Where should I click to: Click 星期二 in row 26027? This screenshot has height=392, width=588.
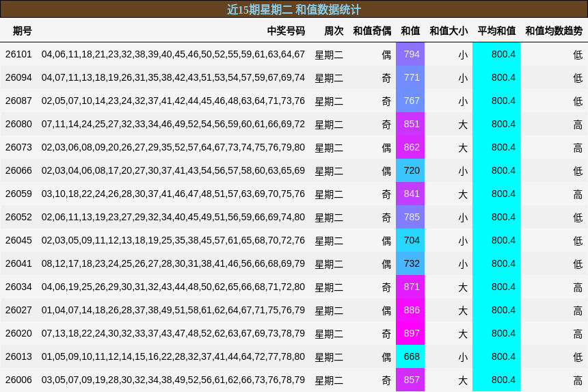click(329, 311)
